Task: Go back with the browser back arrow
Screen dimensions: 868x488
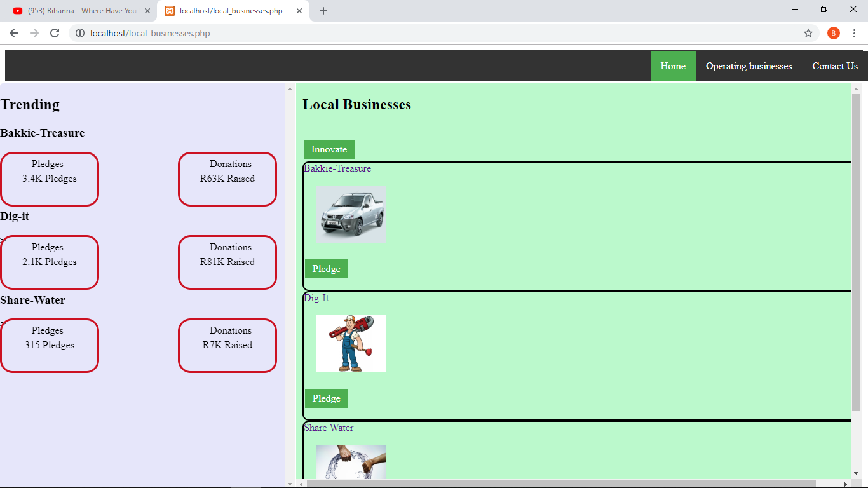Action: point(14,33)
